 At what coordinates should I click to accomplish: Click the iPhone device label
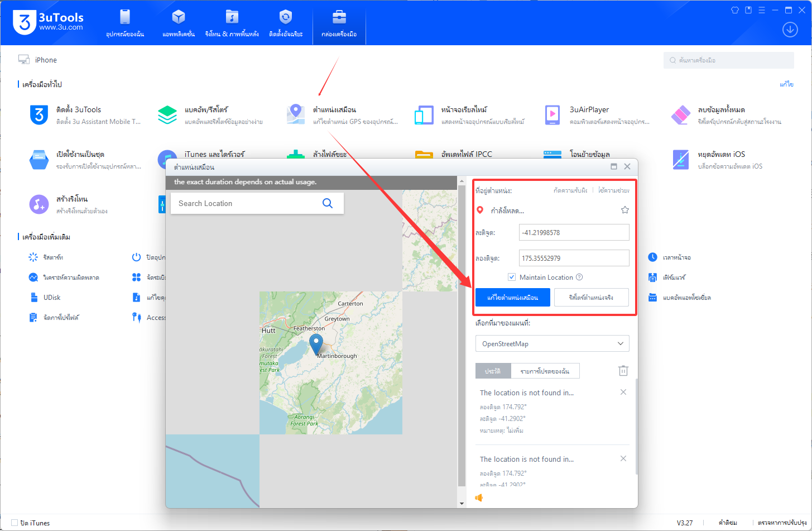coord(46,60)
